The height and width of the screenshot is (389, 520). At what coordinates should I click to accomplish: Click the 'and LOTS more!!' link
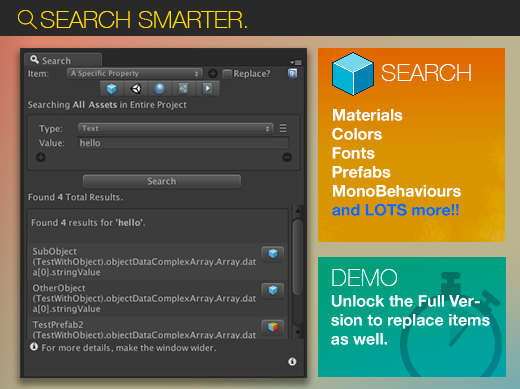395,210
